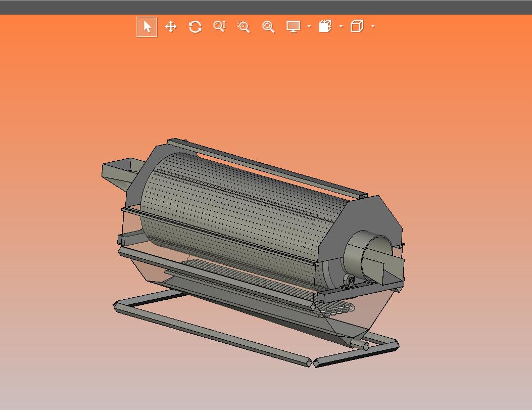Click the dark gray title bar
Image resolution: width=532 pixels, height=410 pixels.
click(x=266, y=7)
